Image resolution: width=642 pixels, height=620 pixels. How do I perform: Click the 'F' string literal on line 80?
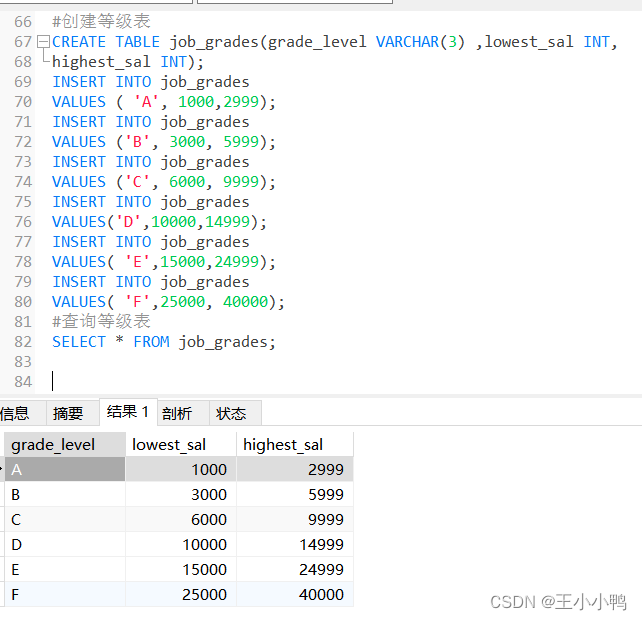point(137,302)
